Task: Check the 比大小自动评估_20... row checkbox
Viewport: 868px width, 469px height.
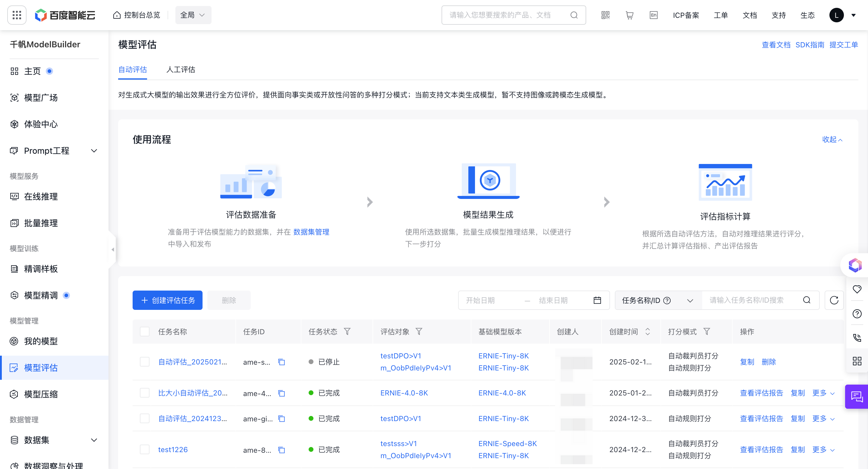Action: [145, 393]
